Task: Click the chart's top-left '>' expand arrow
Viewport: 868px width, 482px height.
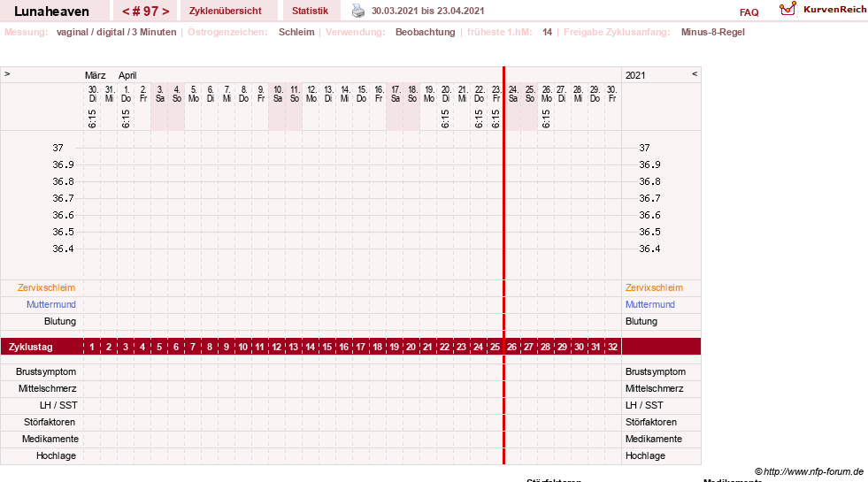Action: pos(7,73)
